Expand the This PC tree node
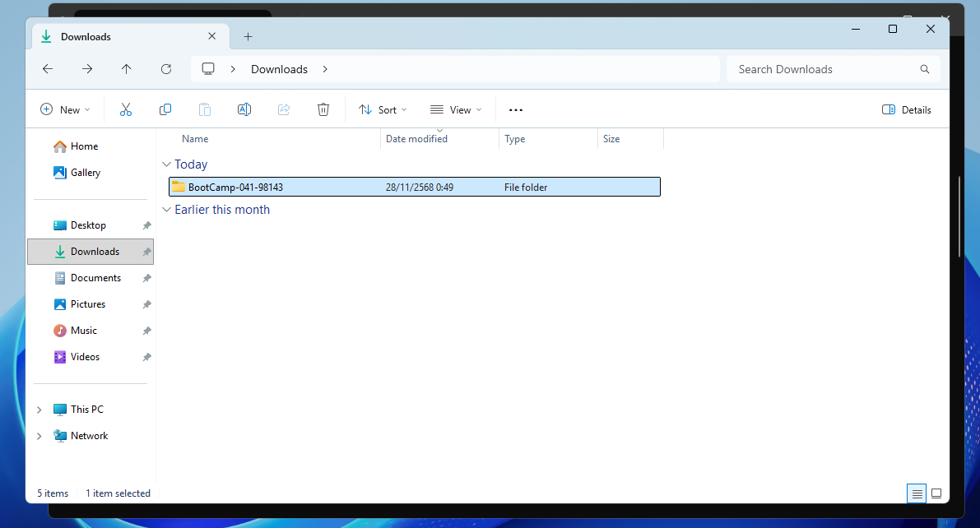The image size is (980, 528). click(x=39, y=410)
